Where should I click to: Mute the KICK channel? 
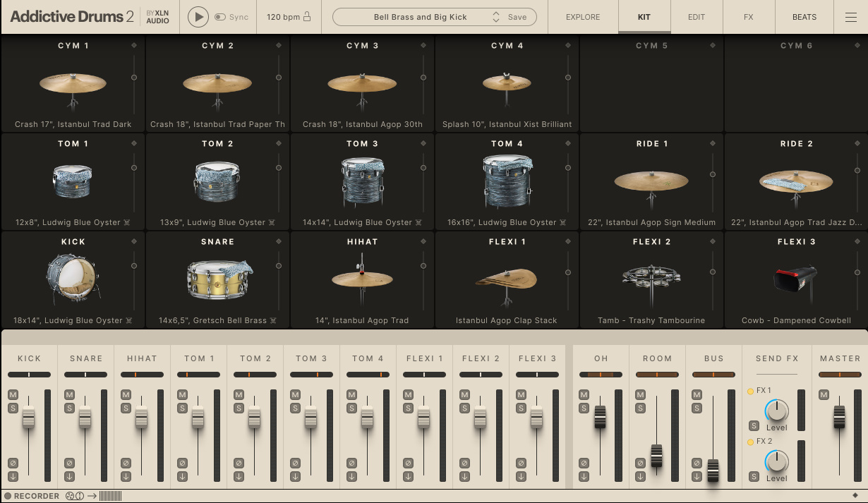(13, 394)
